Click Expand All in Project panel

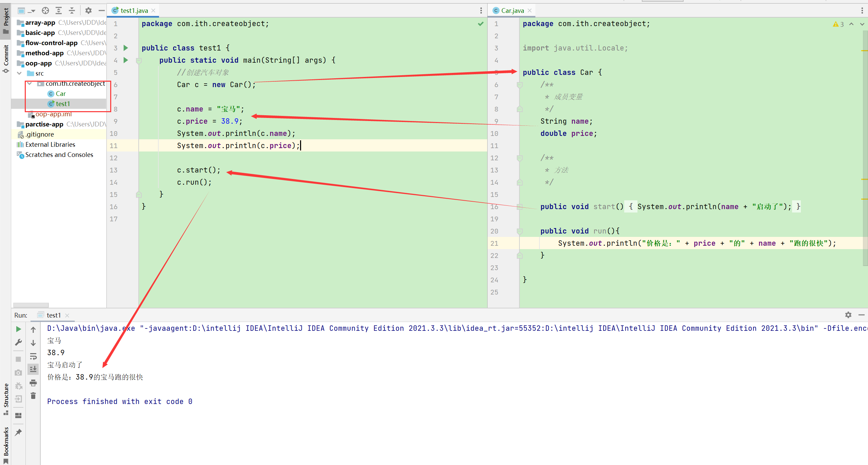click(59, 11)
